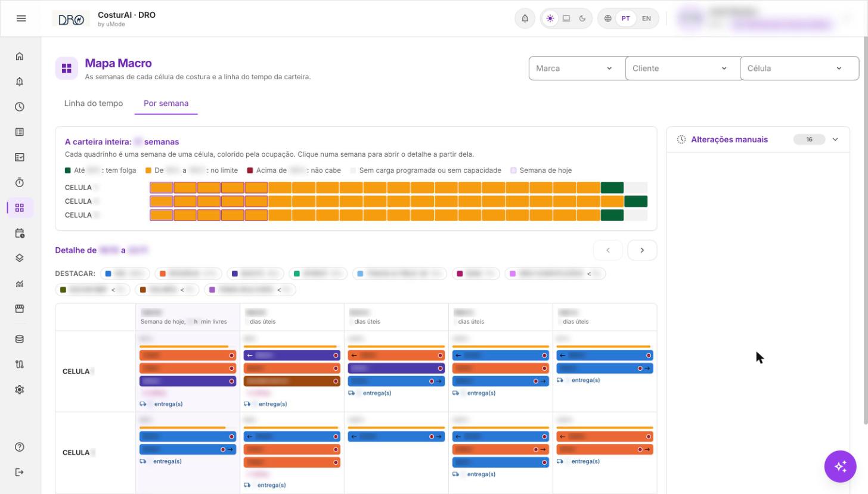The image size is (868, 494).
Task: Select PT language option
Action: click(625, 18)
